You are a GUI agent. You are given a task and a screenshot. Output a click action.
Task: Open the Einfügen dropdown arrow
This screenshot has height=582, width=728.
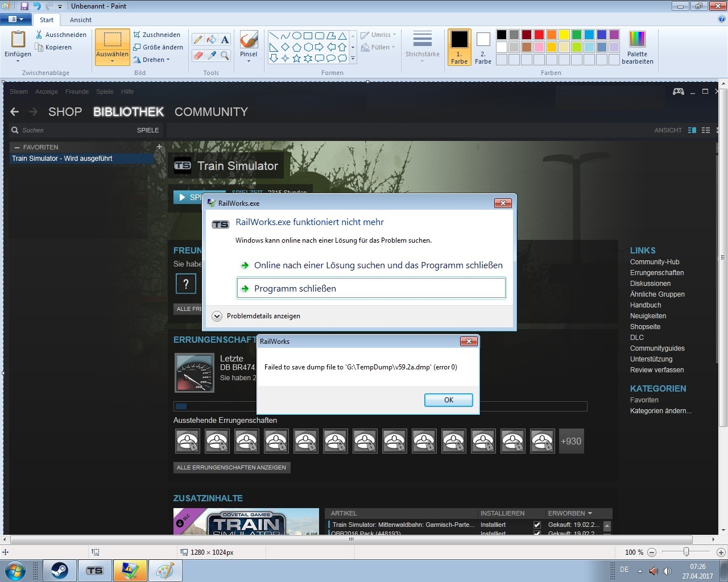coord(18,61)
